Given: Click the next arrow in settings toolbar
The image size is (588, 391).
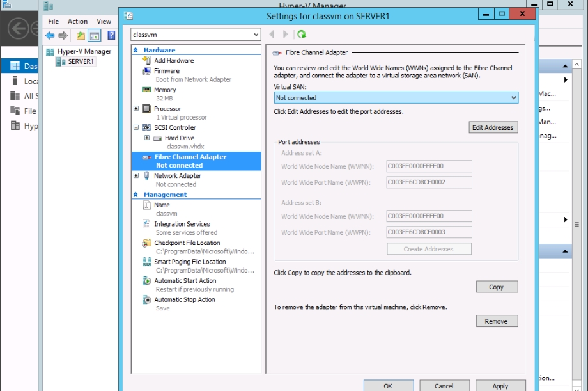Looking at the screenshot, I should click(x=286, y=35).
